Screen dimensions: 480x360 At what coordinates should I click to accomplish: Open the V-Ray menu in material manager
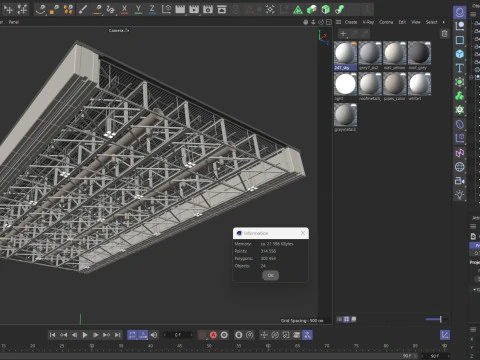368,22
